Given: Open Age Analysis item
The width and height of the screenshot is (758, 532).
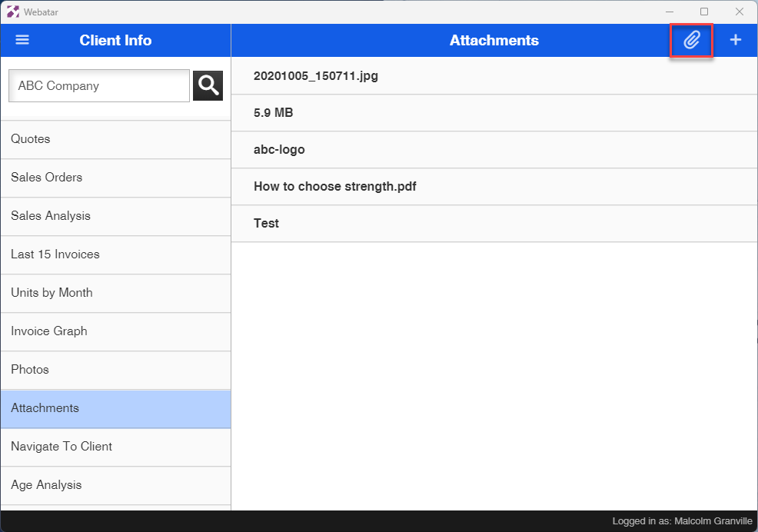Looking at the screenshot, I should click(115, 485).
